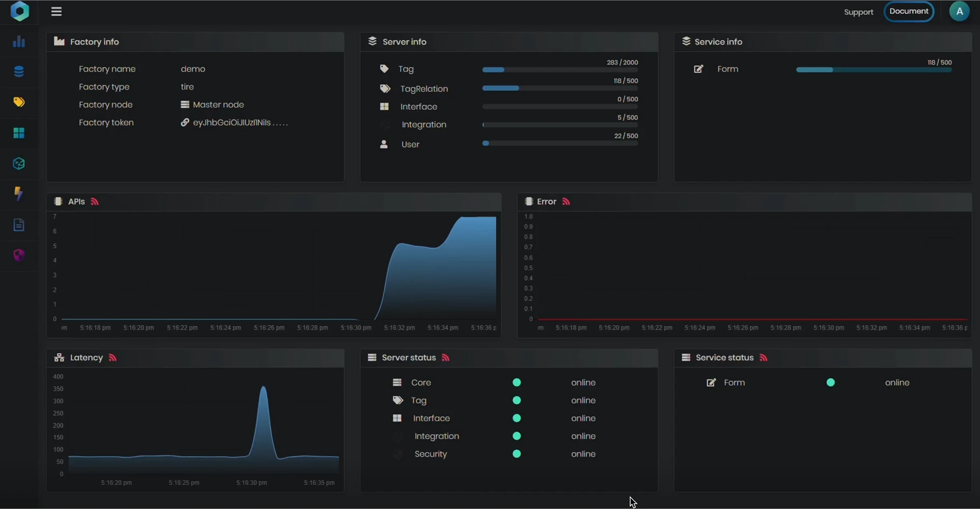Click the Tag usage progress bar
This screenshot has height=509, width=980.
pos(560,70)
